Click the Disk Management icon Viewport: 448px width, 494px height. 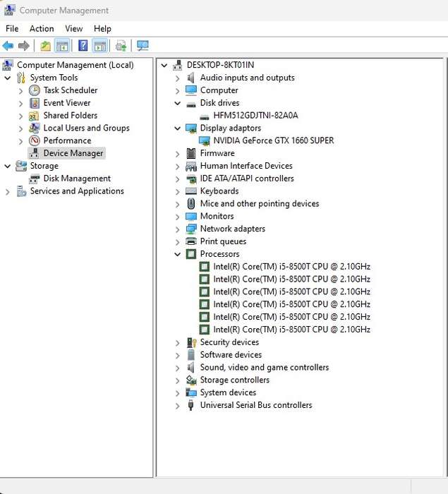[35, 179]
